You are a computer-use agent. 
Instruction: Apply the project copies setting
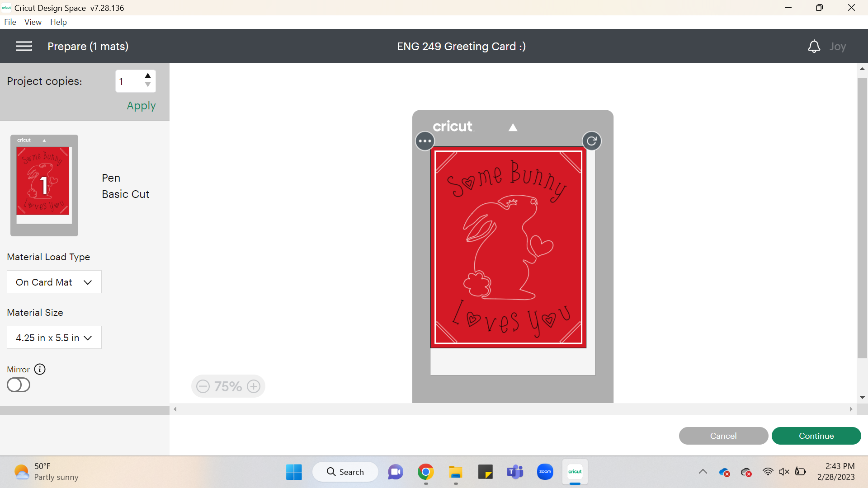(141, 105)
